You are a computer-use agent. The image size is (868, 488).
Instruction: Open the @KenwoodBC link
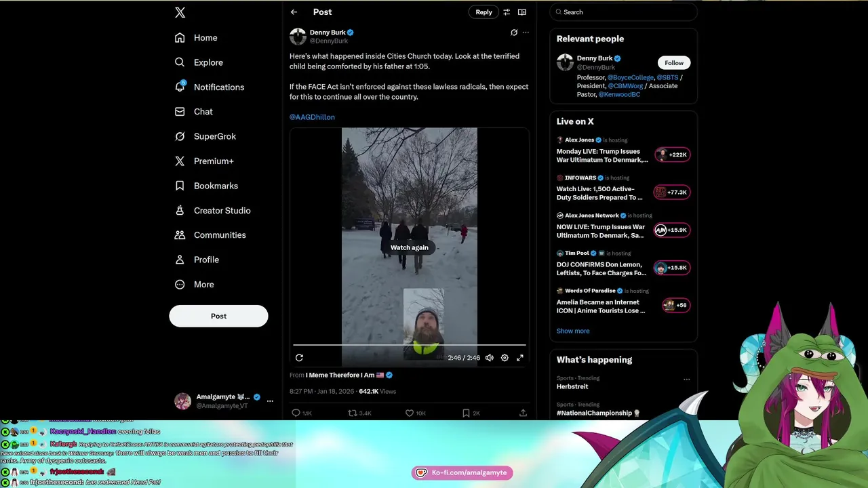(619, 95)
